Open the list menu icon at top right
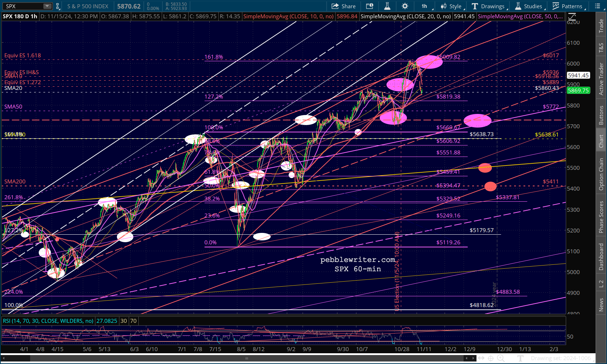 tap(597, 6)
